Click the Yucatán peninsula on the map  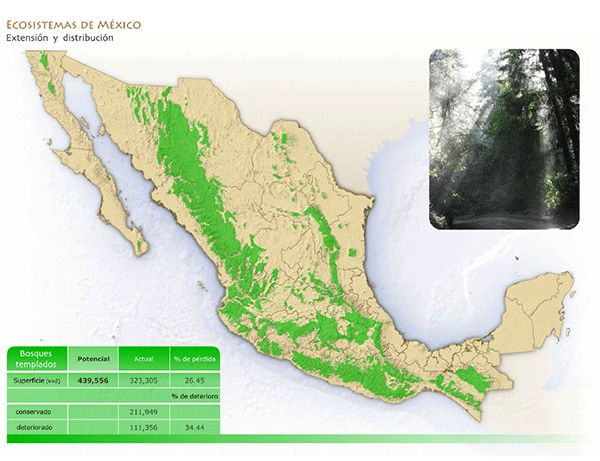point(536,314)
